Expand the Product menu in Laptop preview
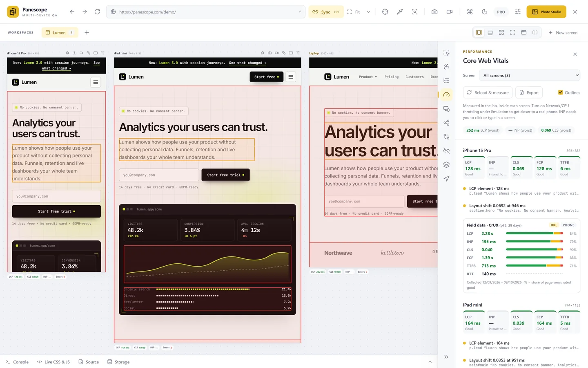Screen dimensions: 588x368 (368, 77)
